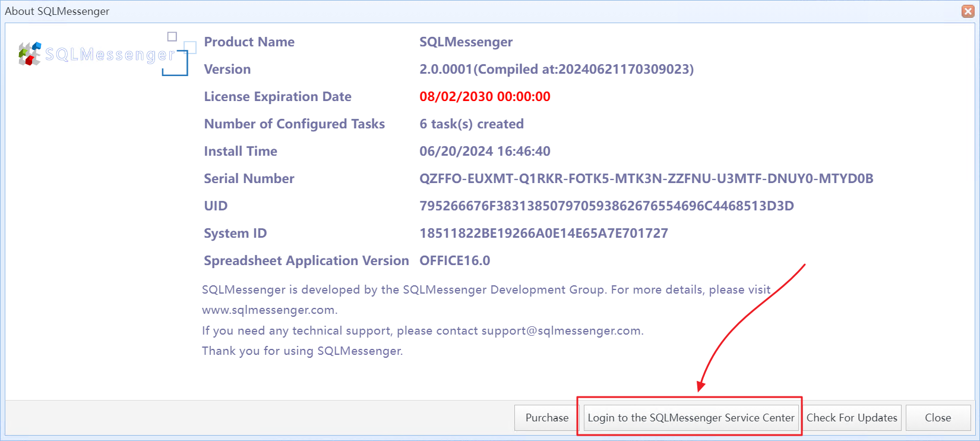Click www.sqlmessenger.com text

269,310
